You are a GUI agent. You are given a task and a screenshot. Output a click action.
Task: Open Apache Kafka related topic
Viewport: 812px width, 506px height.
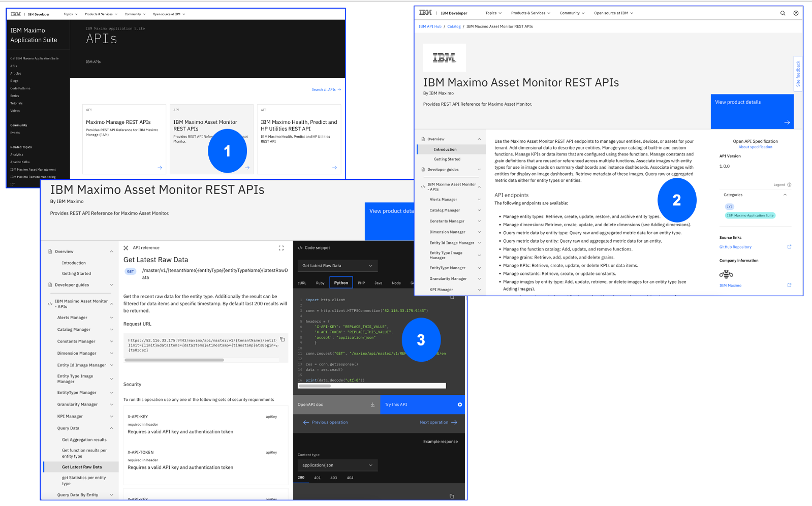click(x=20, y=162)
